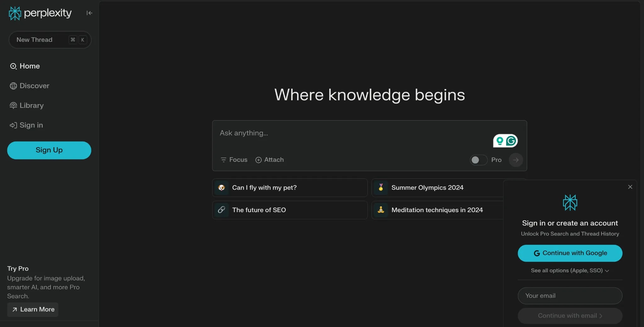The image size is (644, 327).
Task: Click the Sign in arrow icon
Action: [x=13, y=125]
